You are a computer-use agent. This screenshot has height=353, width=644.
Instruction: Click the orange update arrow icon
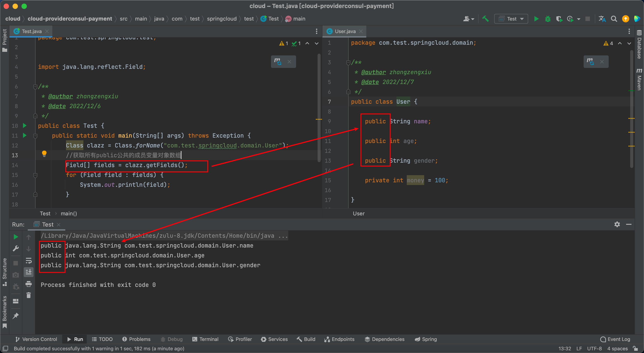click(625, 19)
